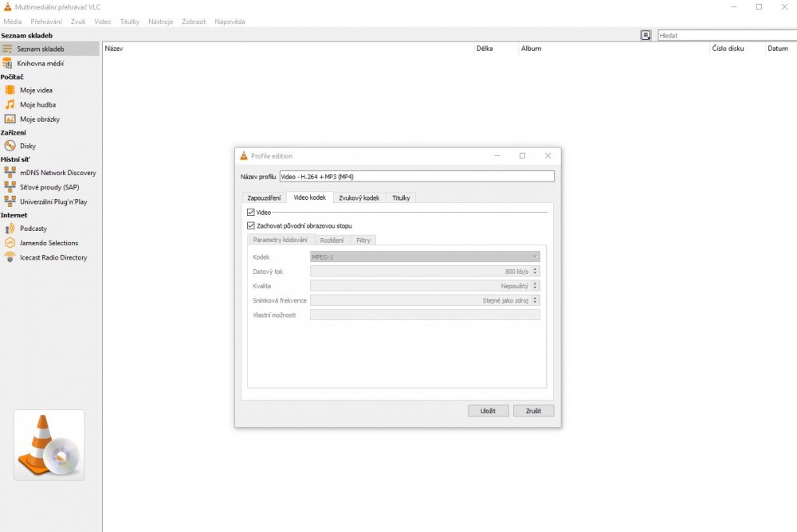Viewport: 797px width, 532px height.
Task: Click the Moje videa icon in sidebar
Action: point(10,90)
